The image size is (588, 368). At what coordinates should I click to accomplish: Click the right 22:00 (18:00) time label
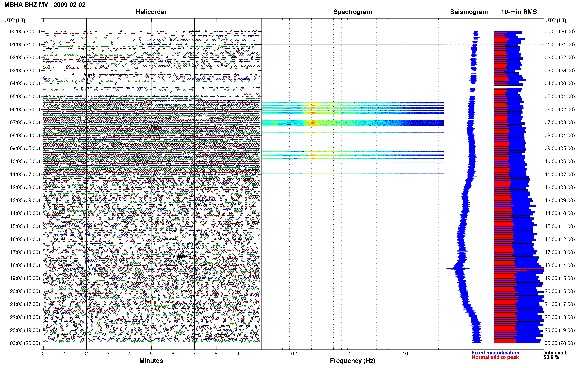point(560,317)
